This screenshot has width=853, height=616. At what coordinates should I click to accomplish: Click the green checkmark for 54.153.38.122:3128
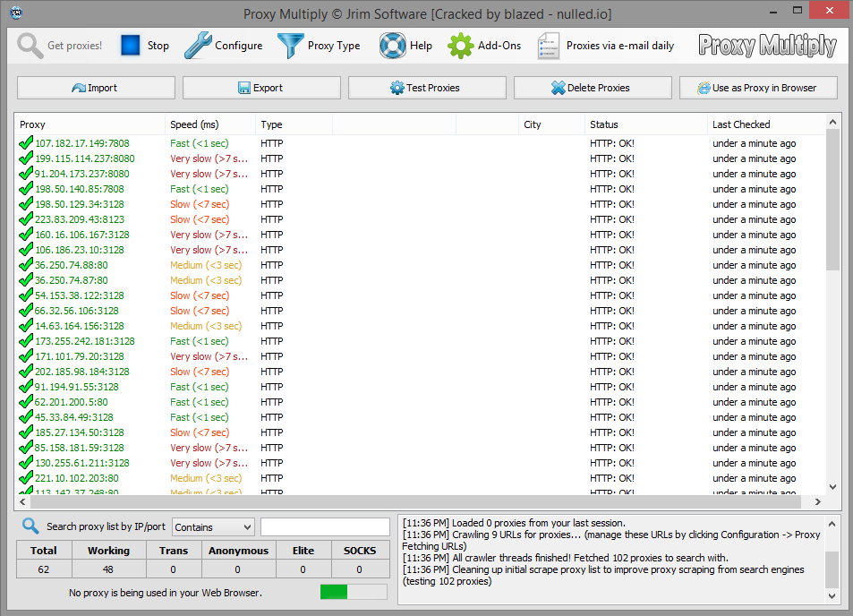click(x=26, y=295)
